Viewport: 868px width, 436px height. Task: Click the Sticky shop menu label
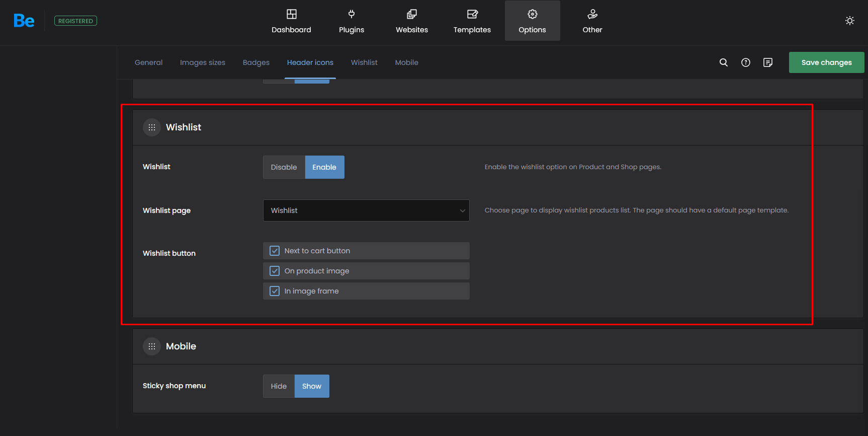[174, 386]
